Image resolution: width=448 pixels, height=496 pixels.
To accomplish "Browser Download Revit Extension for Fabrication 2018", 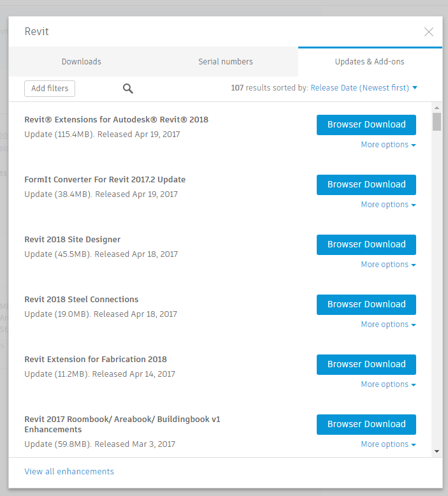I will (x=366, y=365).
